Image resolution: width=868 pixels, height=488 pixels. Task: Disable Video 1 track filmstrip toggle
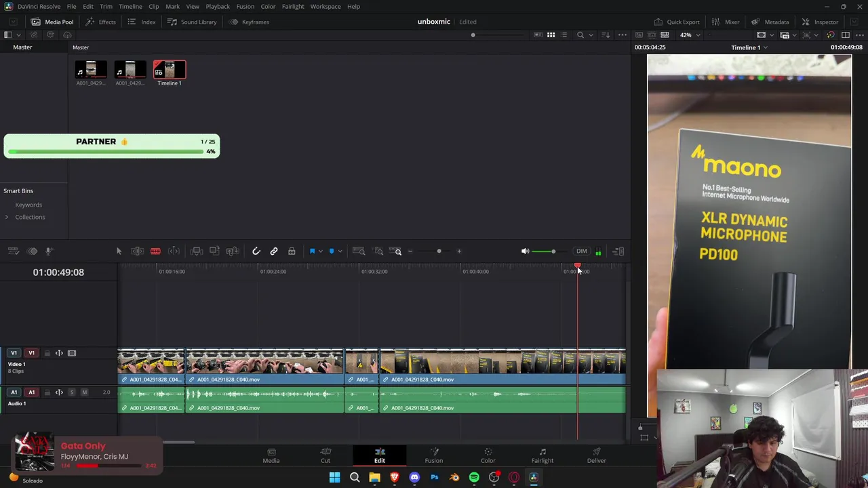(72, 353)
